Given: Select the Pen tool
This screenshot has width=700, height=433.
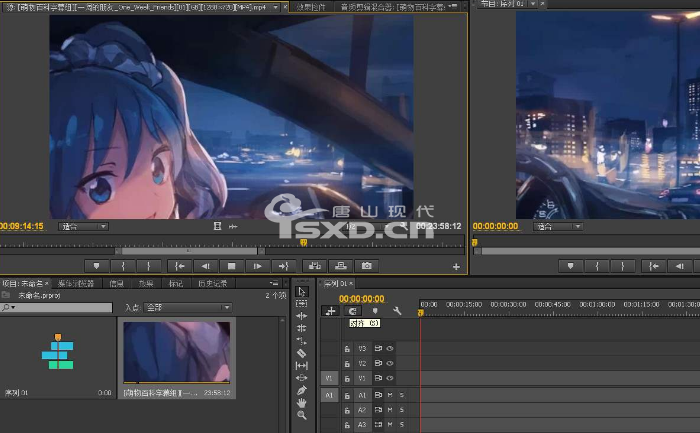Looking at the screenshot, I should click(x=301, y=390).
